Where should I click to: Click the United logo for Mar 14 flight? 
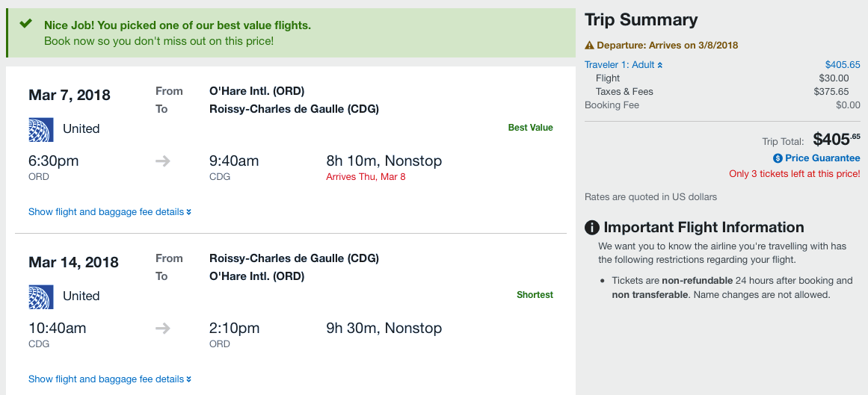pyautogui.click(x=40, y=296)
